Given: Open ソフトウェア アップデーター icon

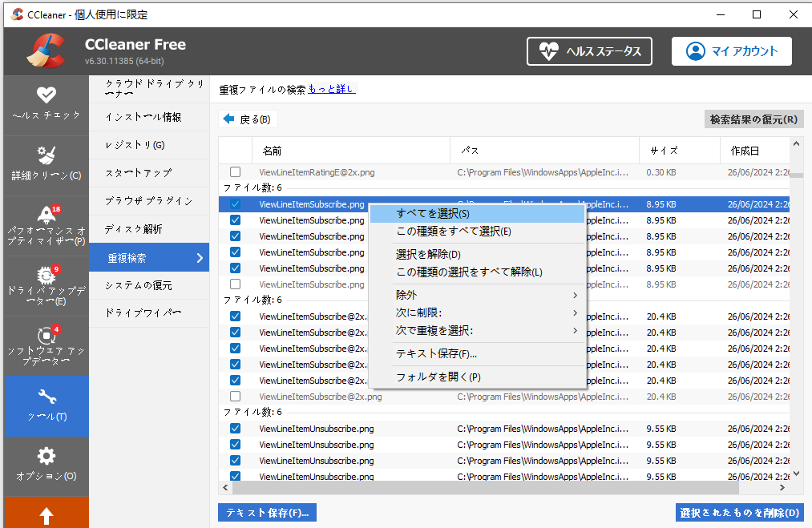Looking at the screenshot, I should [47, 335].
